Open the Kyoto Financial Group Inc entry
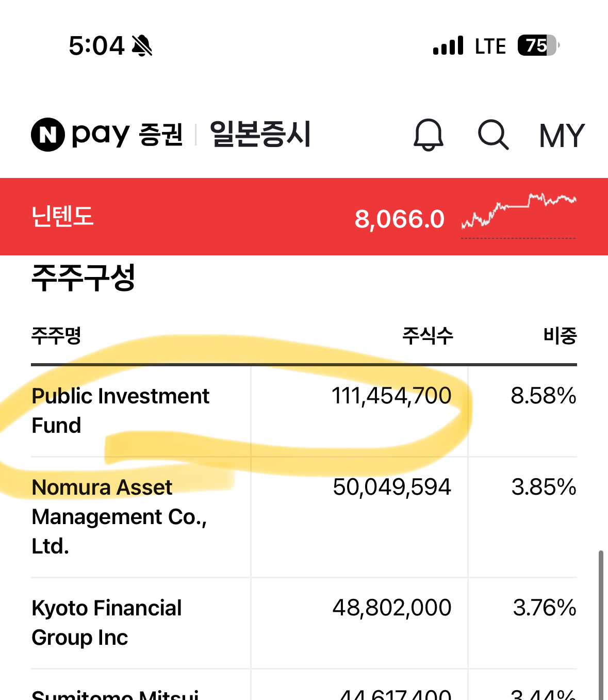Image resolution: width=608 pixels, height=700 pixels. coord(206,623)
